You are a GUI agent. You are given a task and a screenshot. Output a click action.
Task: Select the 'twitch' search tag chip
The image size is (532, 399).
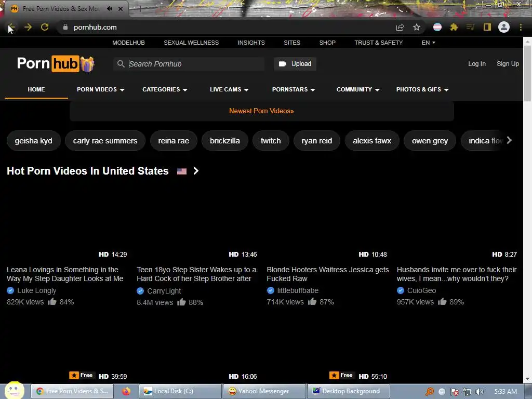(x=271, y=140)
